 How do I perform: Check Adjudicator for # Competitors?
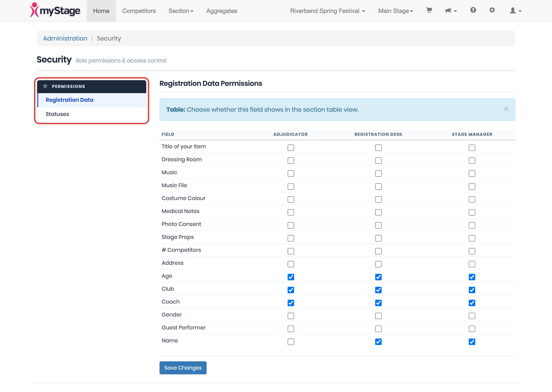pyautogui.click(x=291, y=251)
